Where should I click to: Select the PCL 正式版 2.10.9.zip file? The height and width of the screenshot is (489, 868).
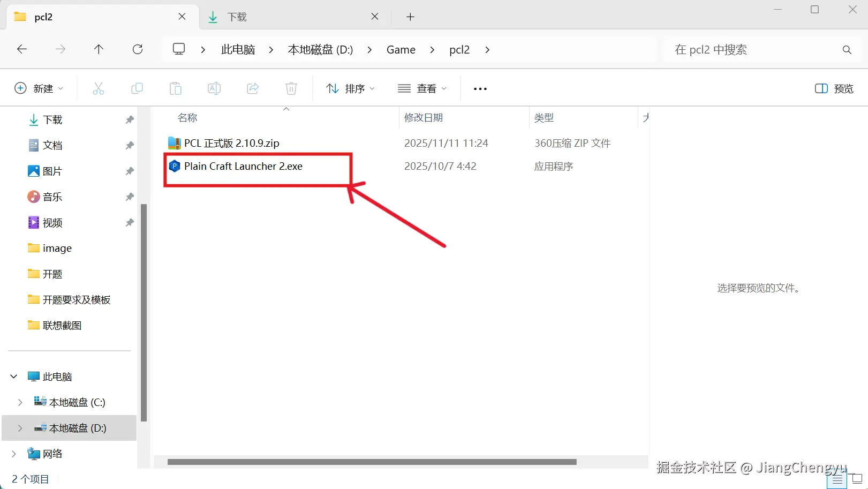click(x=231, y=143)
